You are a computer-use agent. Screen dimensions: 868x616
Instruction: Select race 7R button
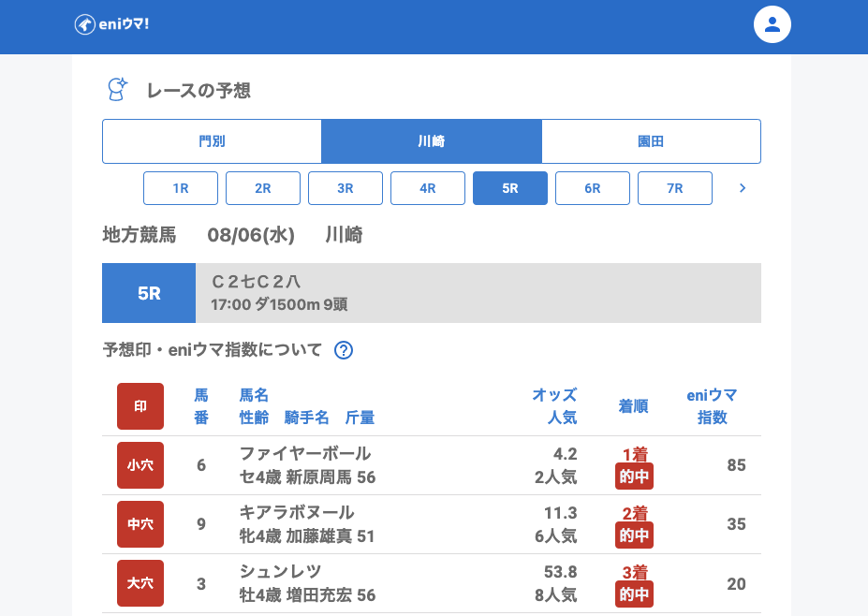pyautogui.click(x=675, y=188)
